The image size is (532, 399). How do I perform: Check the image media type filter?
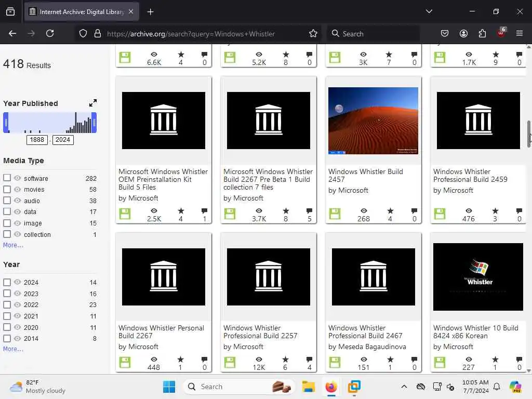[7, 223]
